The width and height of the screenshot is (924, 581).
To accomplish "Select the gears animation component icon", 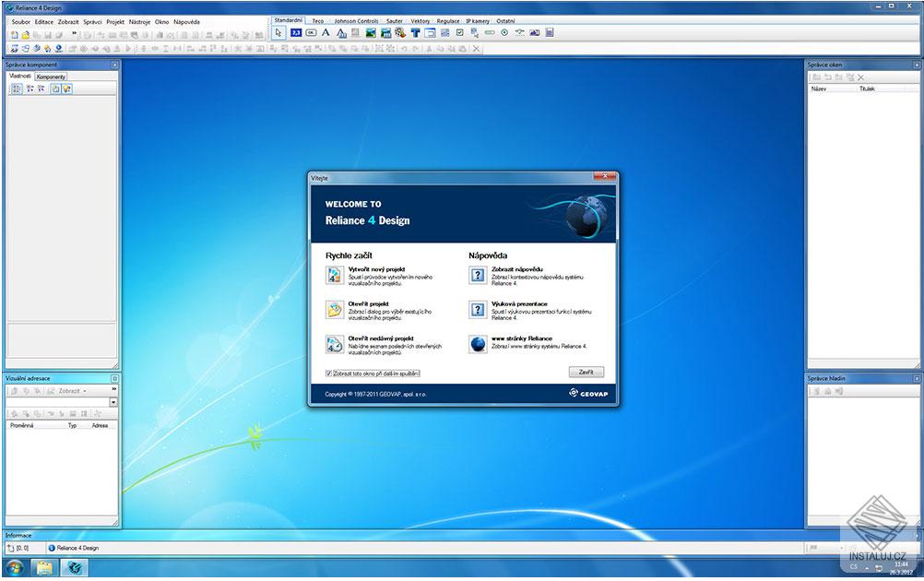I will 401,33.
